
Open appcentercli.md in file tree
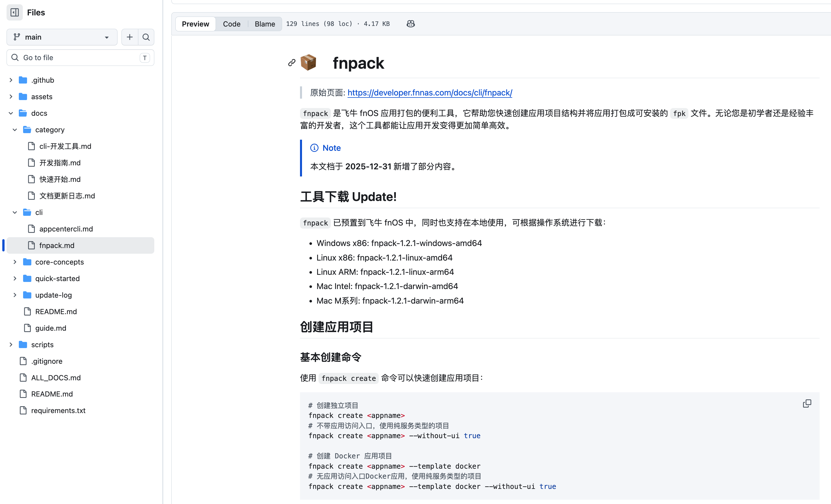[66, 229]
